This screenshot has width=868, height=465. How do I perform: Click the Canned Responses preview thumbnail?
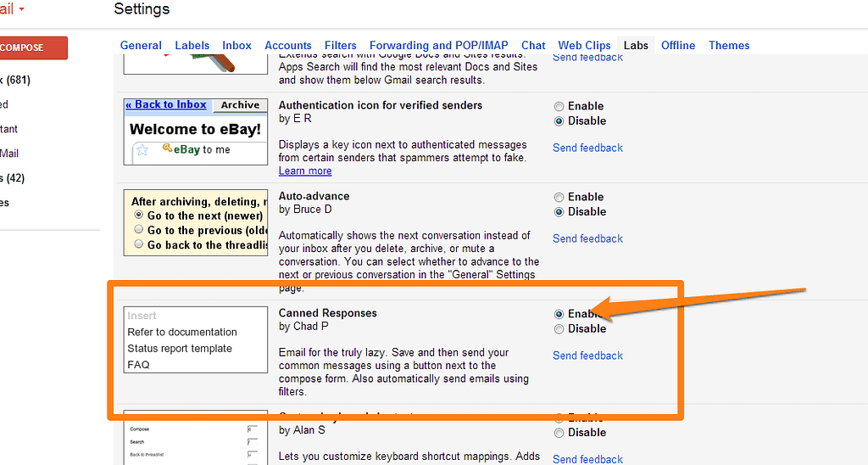point(195,339)
